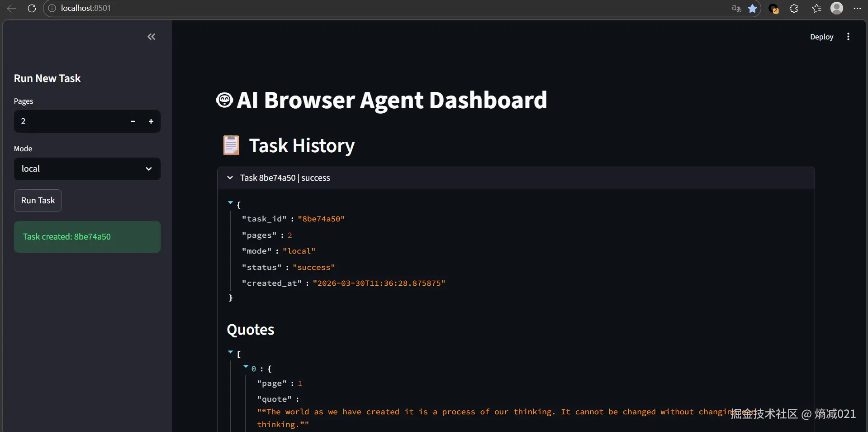Open the browser profile avatar
This screenshot has width=868, height=432.
(837, 8)
